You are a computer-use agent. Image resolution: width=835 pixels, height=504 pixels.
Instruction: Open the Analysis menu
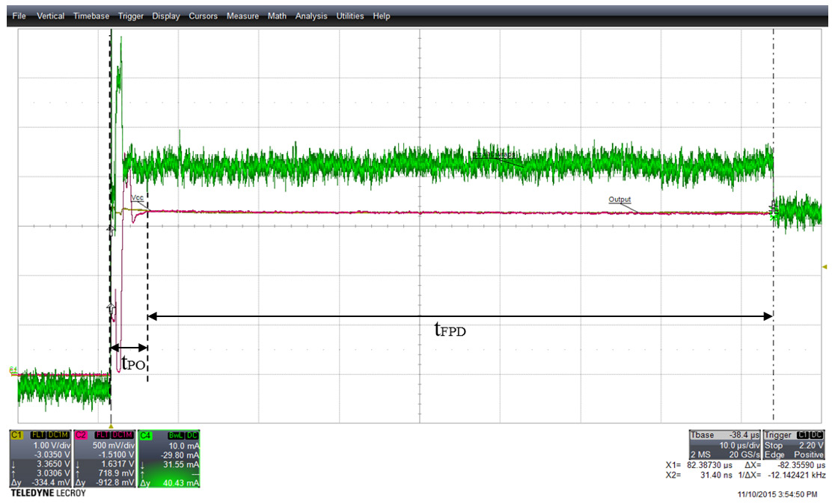point(311,16)
